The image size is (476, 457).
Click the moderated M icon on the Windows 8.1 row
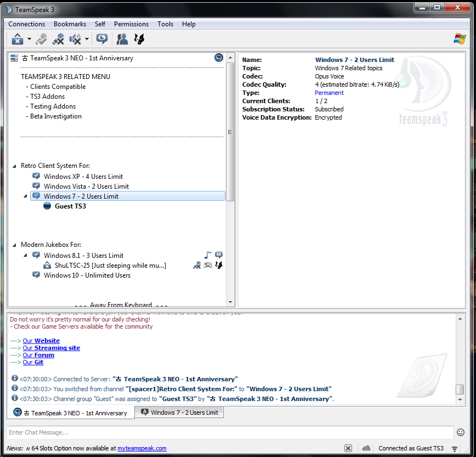pos(219,255)
